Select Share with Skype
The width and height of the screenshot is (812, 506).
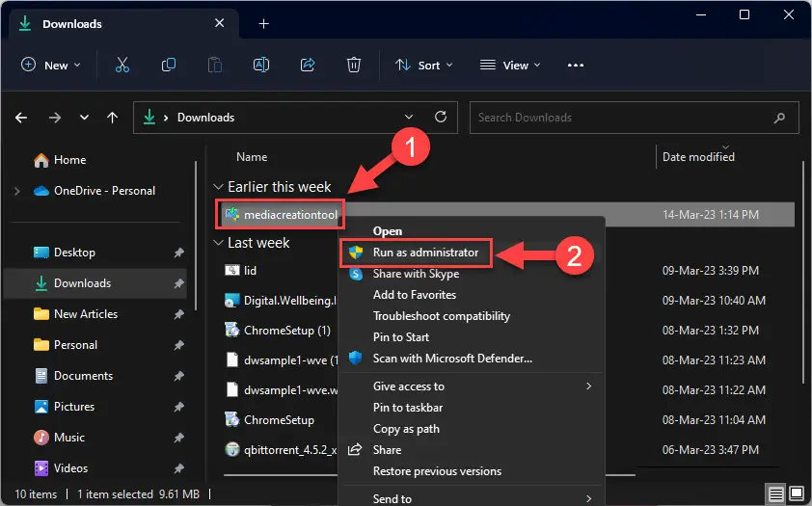pos(472,274)
